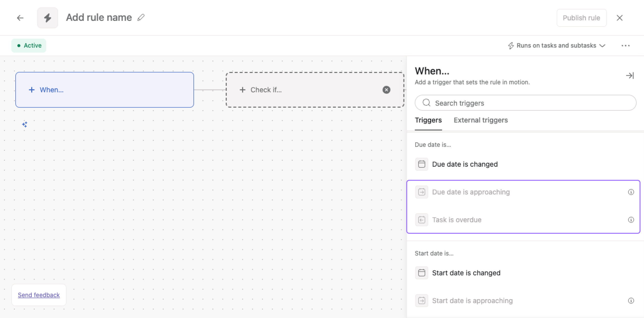Click the back arrow icon
Viewport: 644px width, 318px height.
coord(20,18)
